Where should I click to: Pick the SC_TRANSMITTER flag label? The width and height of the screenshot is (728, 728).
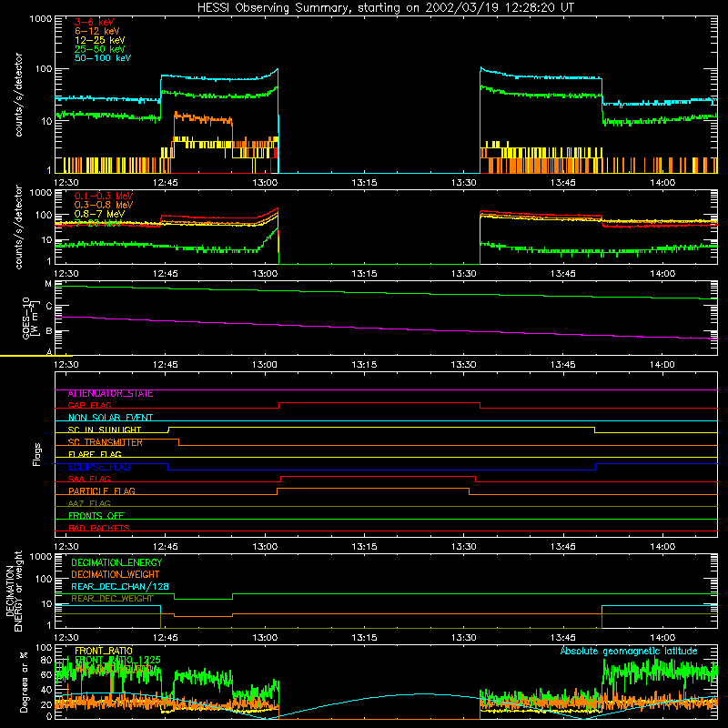pyautogui.click(x=106, y=442)
